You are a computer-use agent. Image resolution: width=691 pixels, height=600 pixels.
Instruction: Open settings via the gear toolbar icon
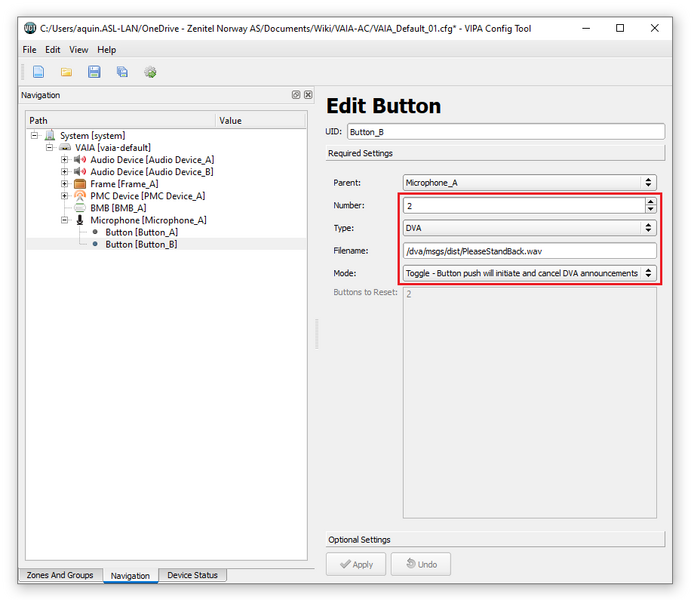point(150,72)
